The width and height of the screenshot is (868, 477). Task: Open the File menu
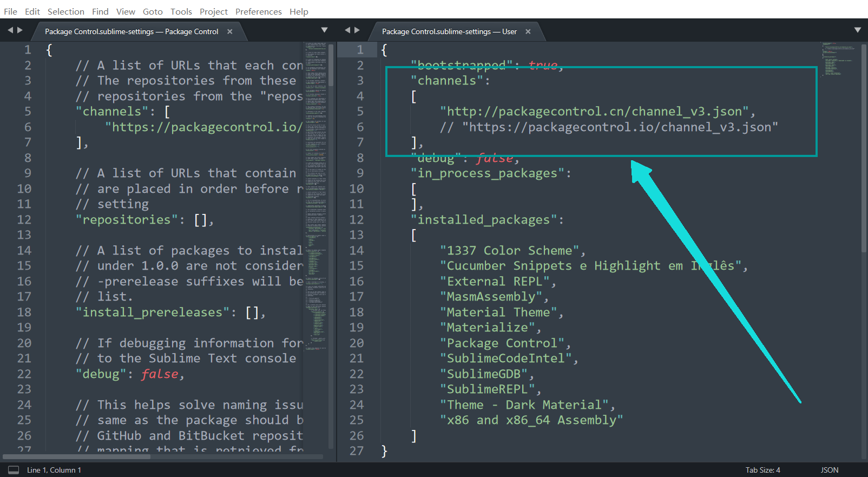click(x=10, y=11)
